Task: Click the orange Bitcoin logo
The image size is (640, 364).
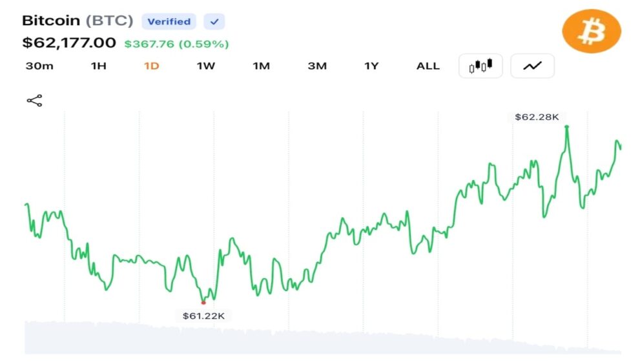Action: (x=592, y=32)
